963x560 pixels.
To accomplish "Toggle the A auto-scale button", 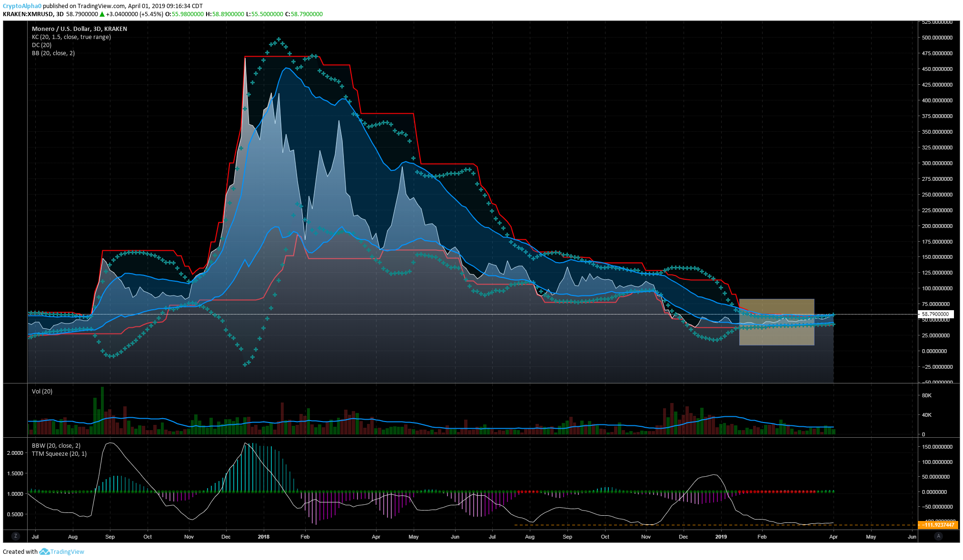I will [x=939, y=536].
